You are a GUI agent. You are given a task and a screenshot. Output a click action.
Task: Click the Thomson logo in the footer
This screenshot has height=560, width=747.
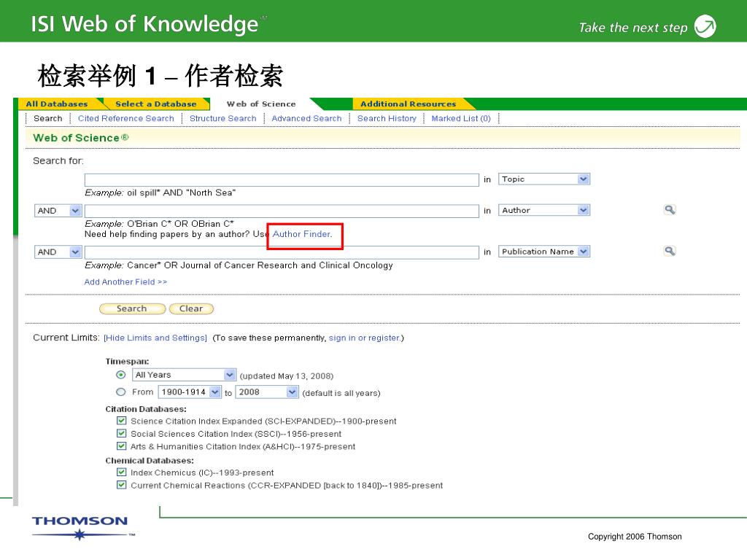pos(80,528)
